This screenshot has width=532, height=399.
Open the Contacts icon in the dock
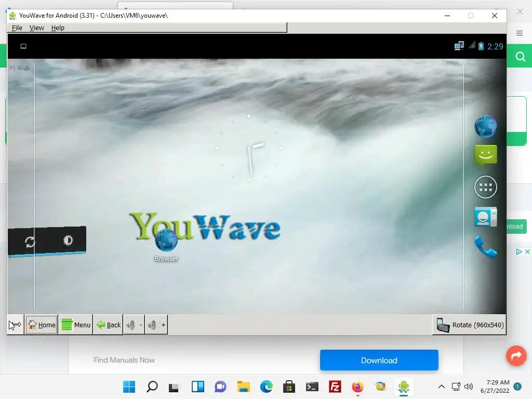[x=486, y=217]
